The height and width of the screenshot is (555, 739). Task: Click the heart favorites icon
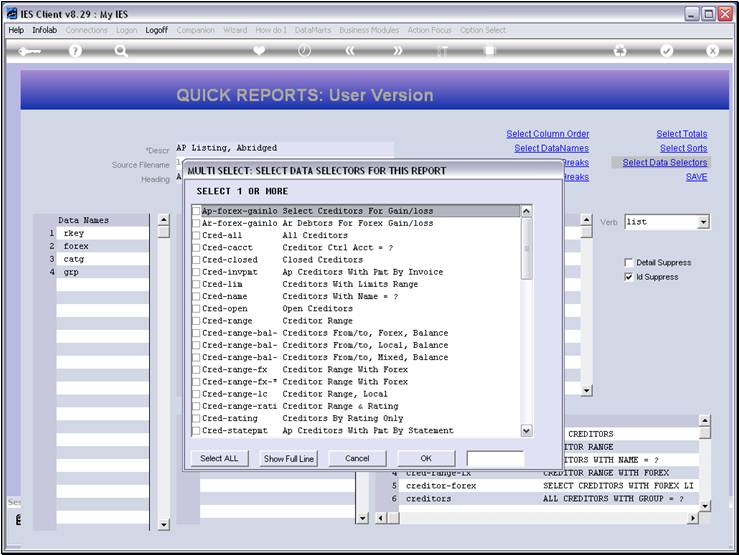pyautogui.click(x=259, y=50)
